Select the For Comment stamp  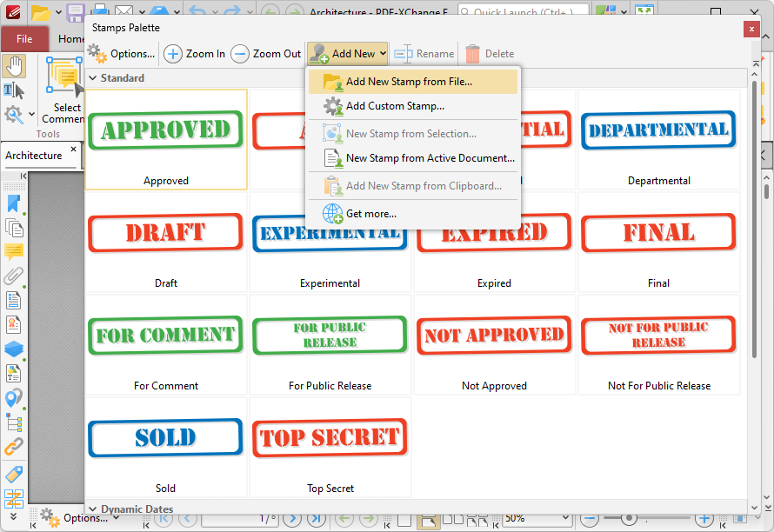coord(166,345)
